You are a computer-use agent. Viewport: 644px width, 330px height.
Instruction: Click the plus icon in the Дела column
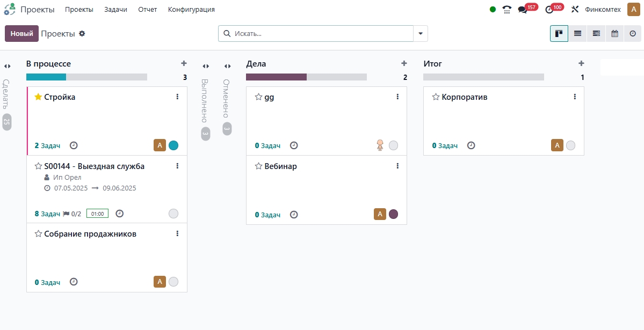[404, 63]
